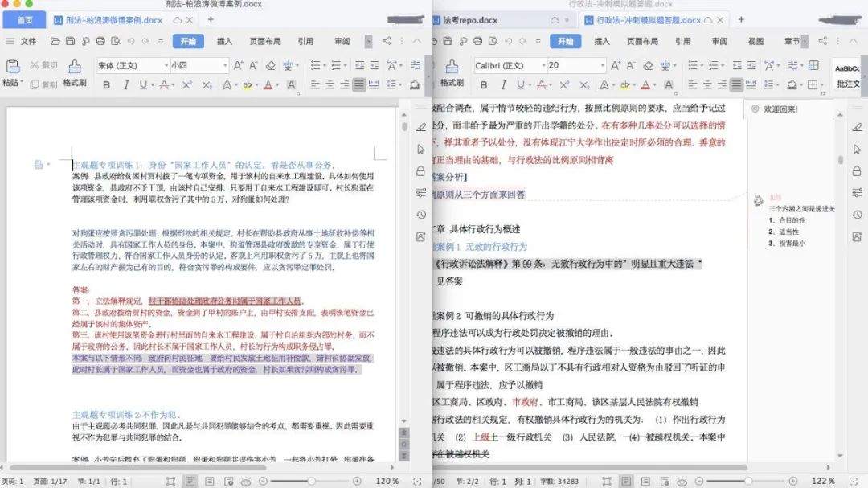Click the cut (剪切) icon in the left window

pos(35,65)
